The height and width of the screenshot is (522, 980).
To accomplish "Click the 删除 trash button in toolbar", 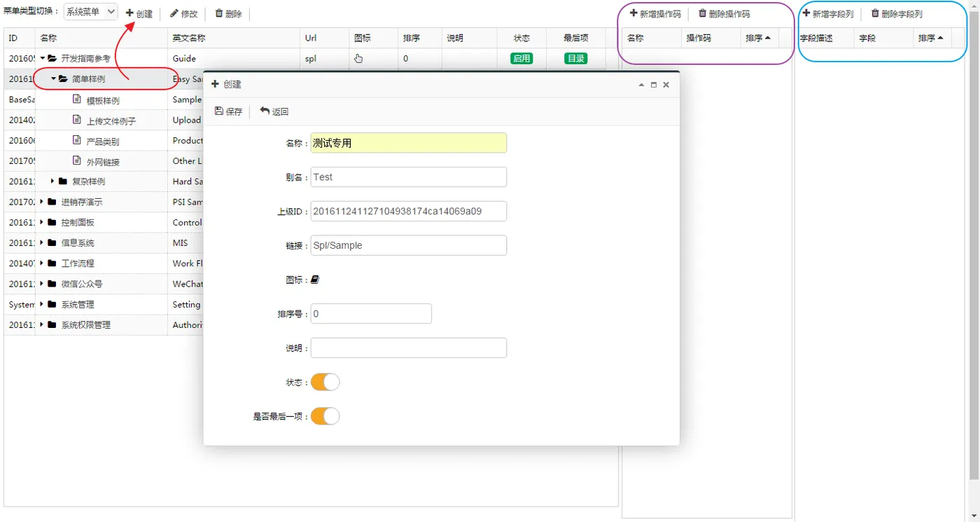I will pos(228,13).
